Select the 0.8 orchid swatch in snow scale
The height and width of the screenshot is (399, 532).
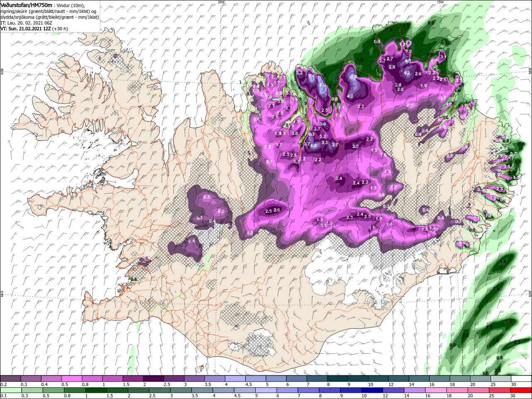[92, 379]
